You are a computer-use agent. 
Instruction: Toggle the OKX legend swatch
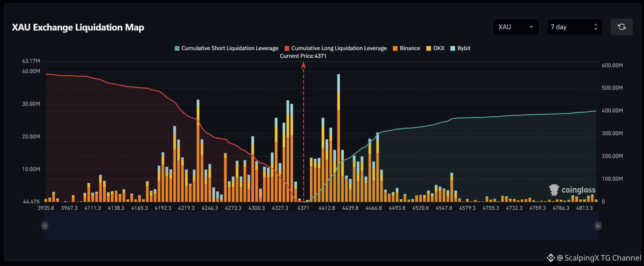(428, 48)
